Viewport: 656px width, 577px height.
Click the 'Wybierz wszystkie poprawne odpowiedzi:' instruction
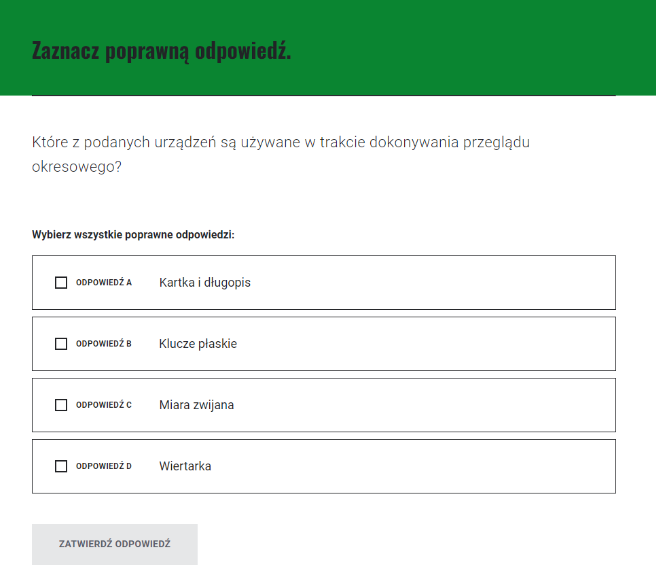point(133,235)
